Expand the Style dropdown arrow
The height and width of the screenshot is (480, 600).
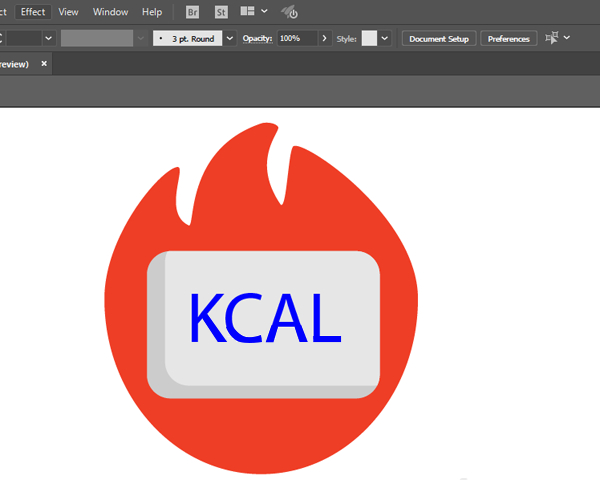[x=385, y=38]
